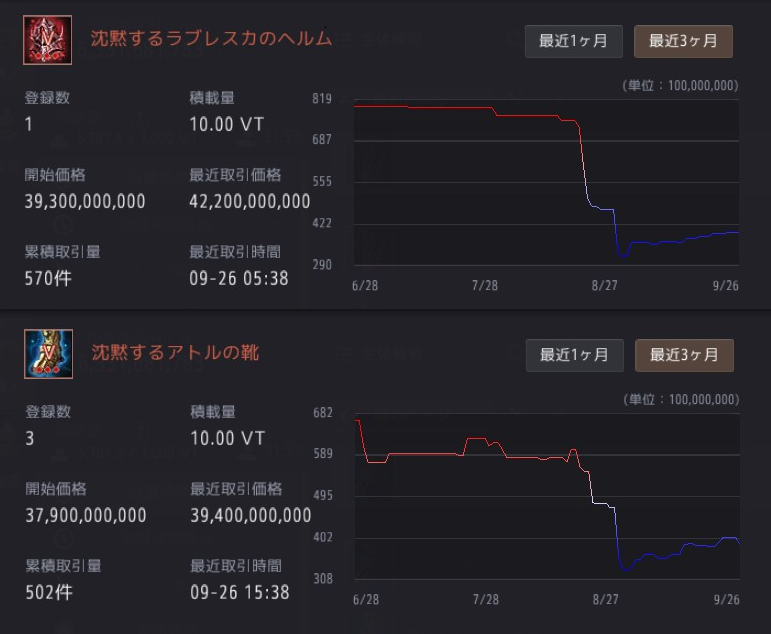
Task: Open the 沈黙するアトルの靴 item name
Action: pyautogui.click(x=175, y=353)
